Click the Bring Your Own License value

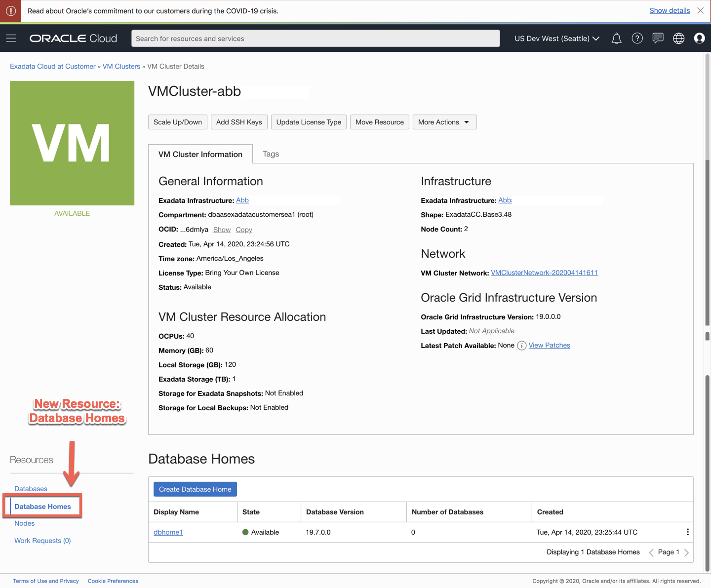coord(242,273)
